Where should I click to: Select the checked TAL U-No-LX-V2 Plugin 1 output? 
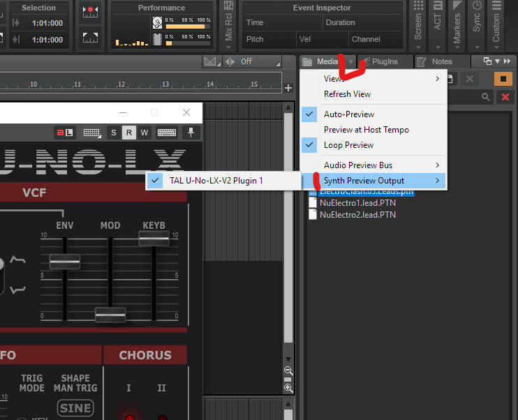coord(223,181)
